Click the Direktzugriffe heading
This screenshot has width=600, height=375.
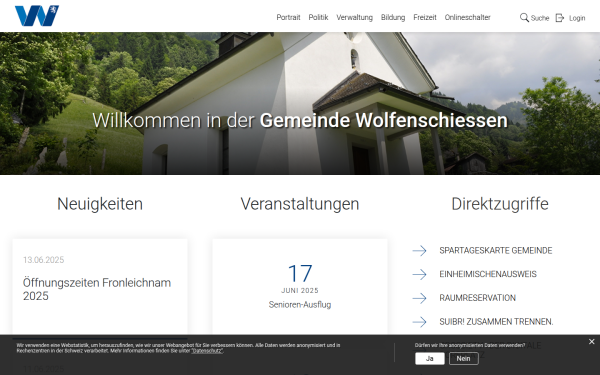point(500,204)
